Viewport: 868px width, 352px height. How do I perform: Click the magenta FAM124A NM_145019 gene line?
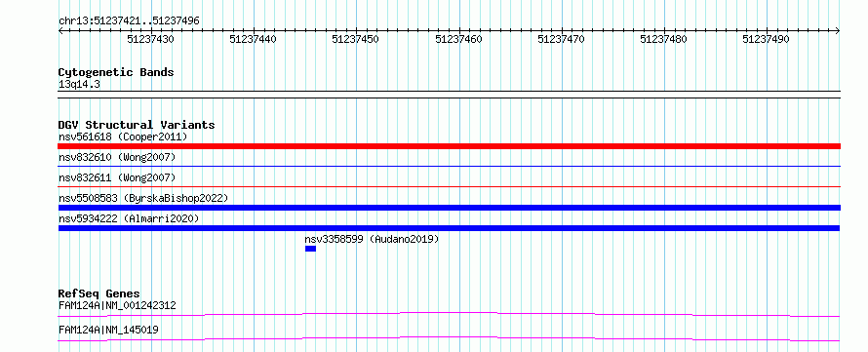(x=449, y=338)
